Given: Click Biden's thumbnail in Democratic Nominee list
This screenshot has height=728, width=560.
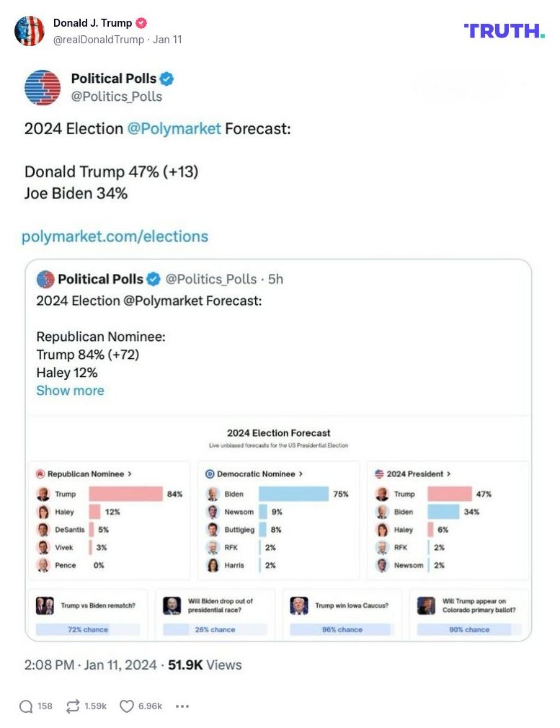Looking at the screenshot, I should click(211, 494).
